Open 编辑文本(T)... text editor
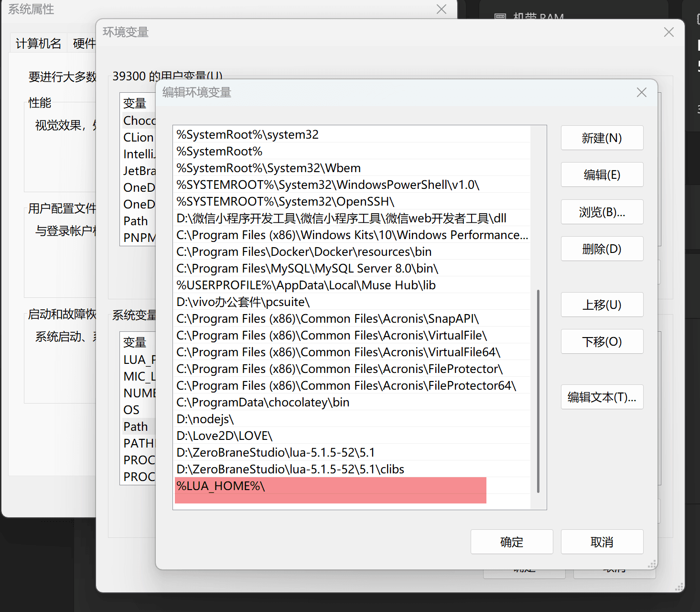This screenshot has width=700, height=612. 602,397
